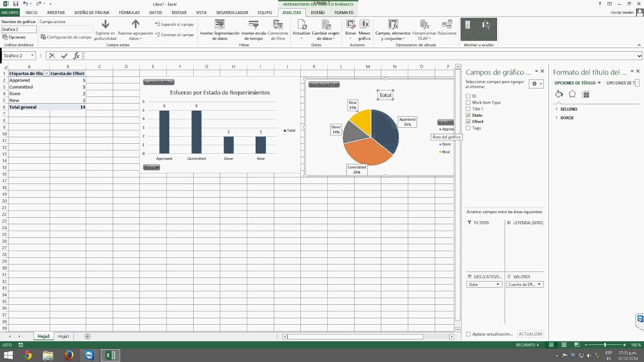Open the State axis field dropdown
The width and height of the screenshot is (644, 362).
(x=498, y=285)
